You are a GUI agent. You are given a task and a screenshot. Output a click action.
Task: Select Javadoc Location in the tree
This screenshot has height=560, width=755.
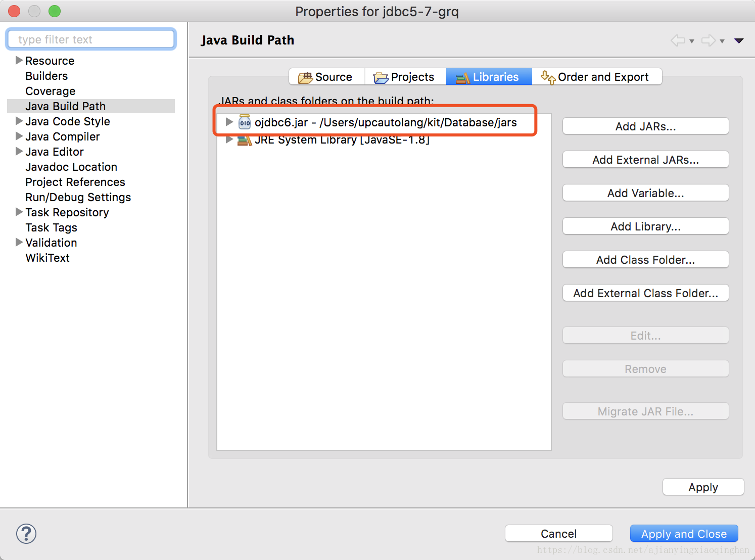tap(71, 167)
